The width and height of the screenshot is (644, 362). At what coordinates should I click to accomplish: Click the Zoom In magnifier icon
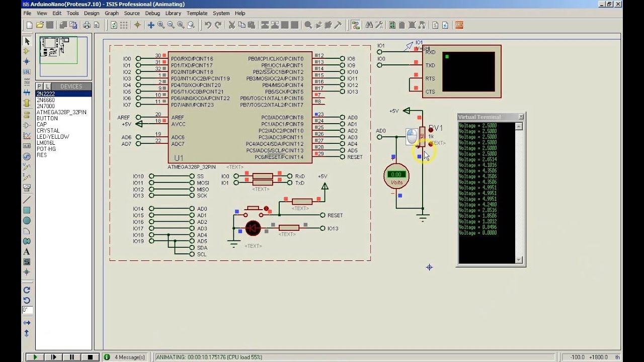[x=161, y=25]
